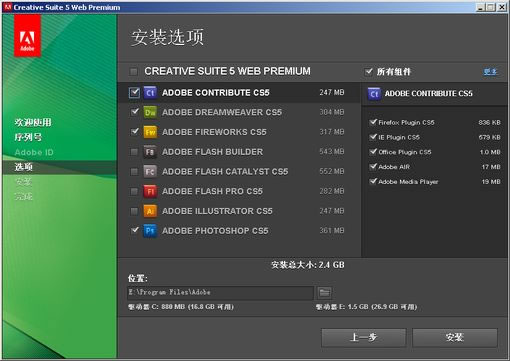Toggle the Creative Suite 5 Web Premium checkbox
510x361 pixels.
pos(134,71)
